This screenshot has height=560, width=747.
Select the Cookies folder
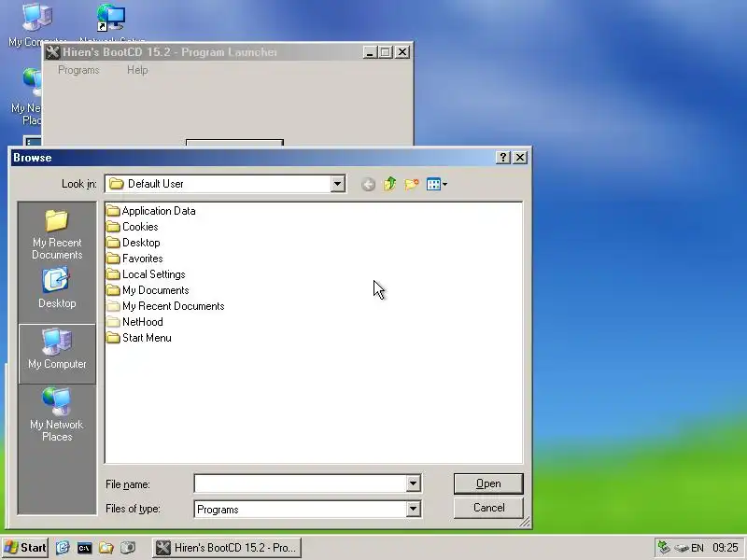[132, 227]
